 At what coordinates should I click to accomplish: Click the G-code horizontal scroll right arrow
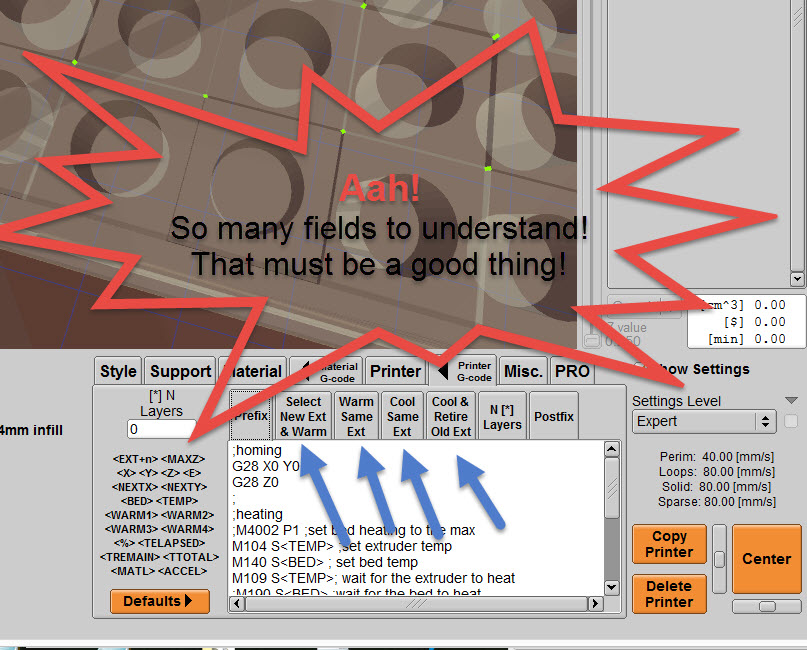click(x=595, y=603)
